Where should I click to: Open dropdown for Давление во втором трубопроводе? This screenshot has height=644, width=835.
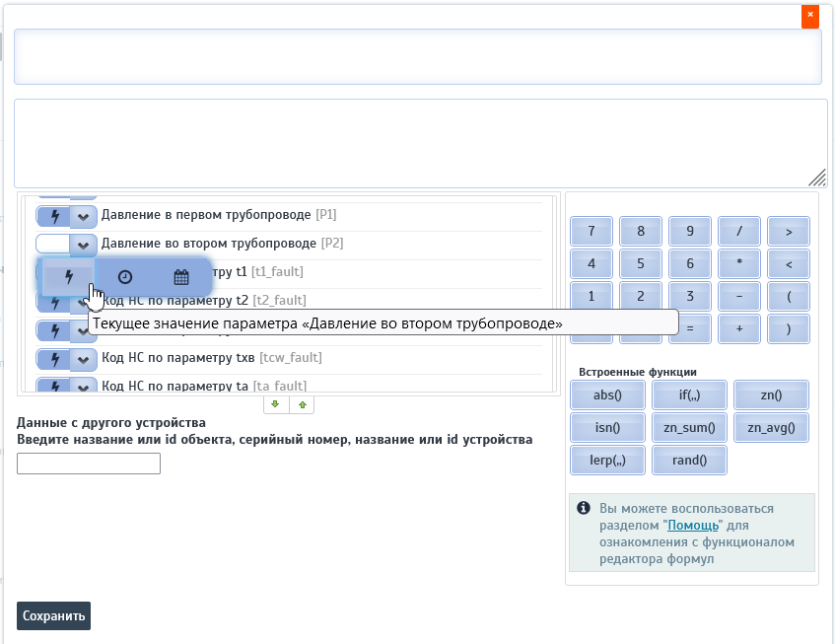[84, 244]
